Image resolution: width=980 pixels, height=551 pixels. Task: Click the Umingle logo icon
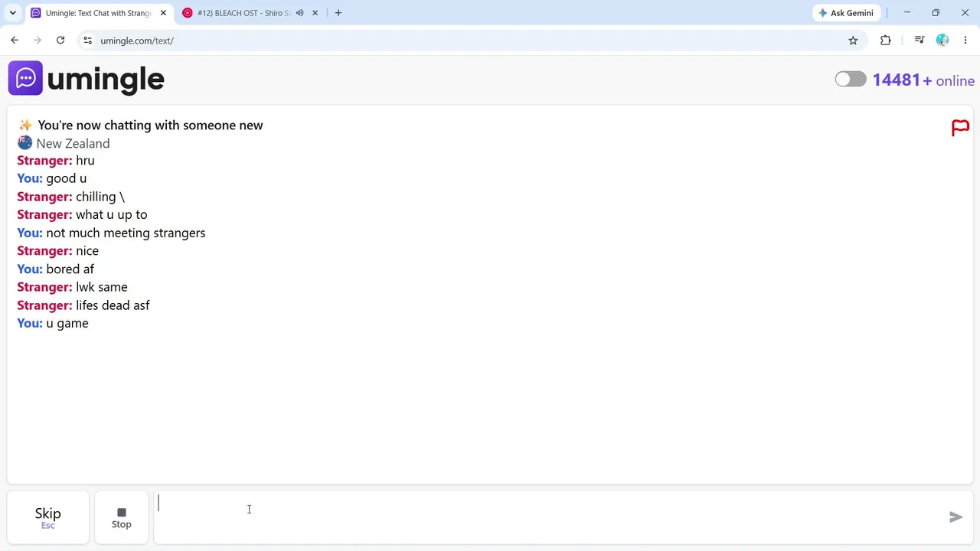pos(25,78)
